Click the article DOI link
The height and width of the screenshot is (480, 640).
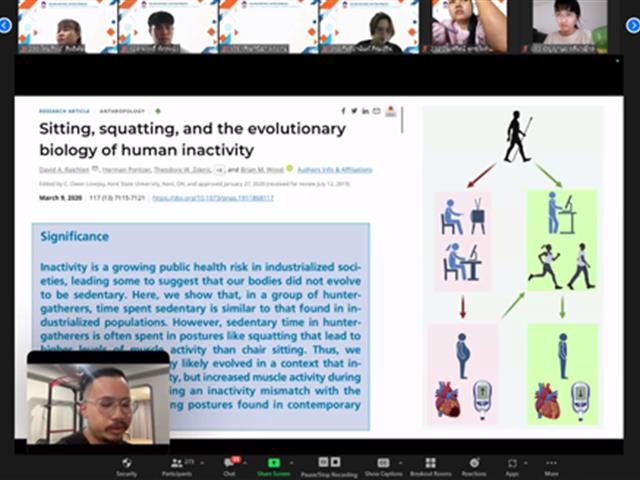(213, 198)
